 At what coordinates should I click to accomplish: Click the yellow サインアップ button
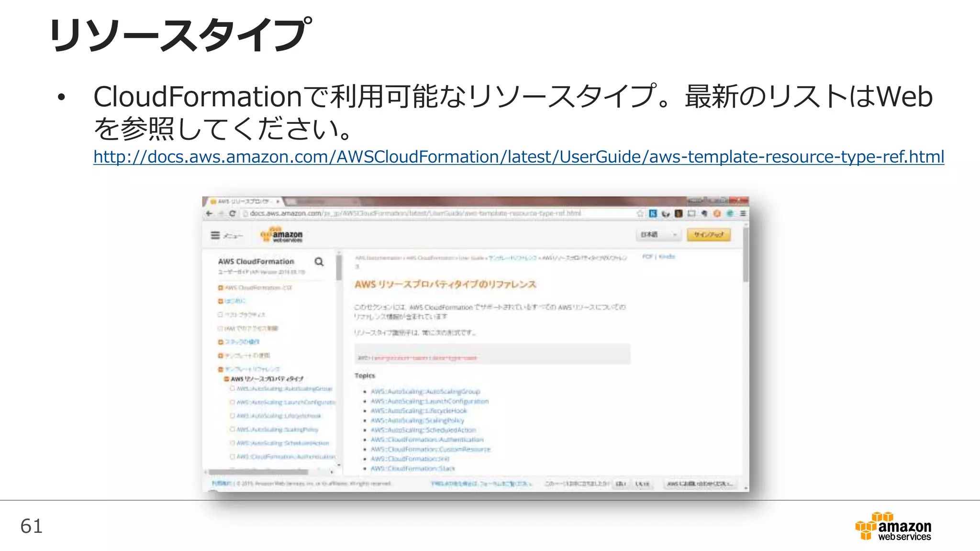tap(709, 234)
